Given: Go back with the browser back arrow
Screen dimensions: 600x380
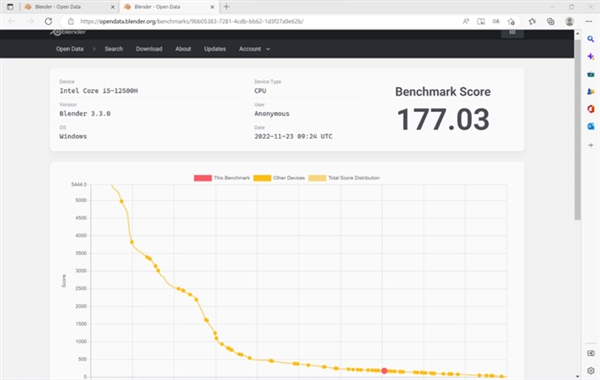Looking at the screenshot, I should [11, 21].
